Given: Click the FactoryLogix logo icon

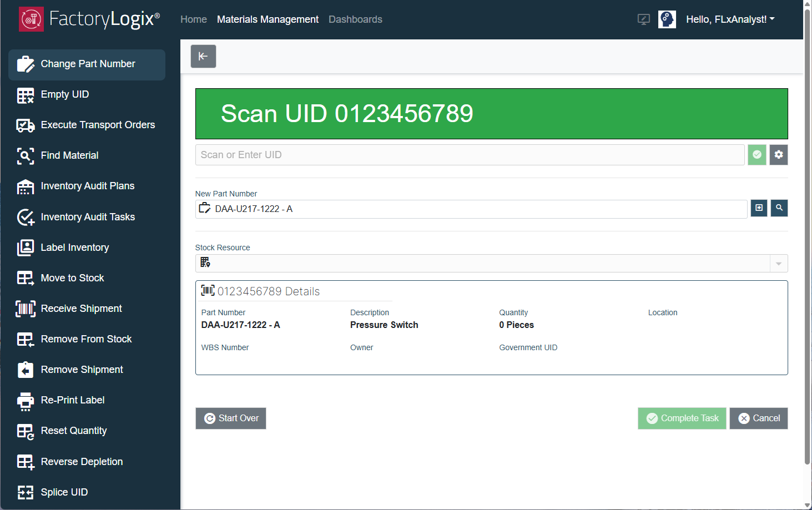Looking at the screenshot, I should click(x=31, y=19).
